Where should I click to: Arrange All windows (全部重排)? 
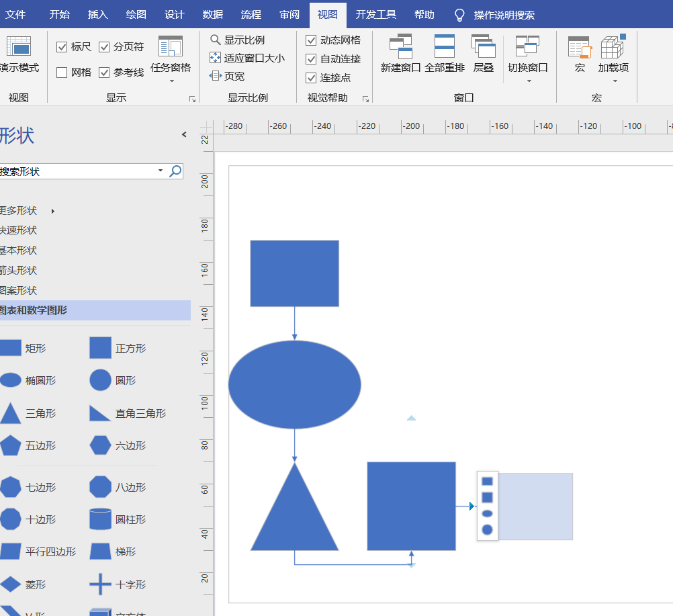pos(445,54)
